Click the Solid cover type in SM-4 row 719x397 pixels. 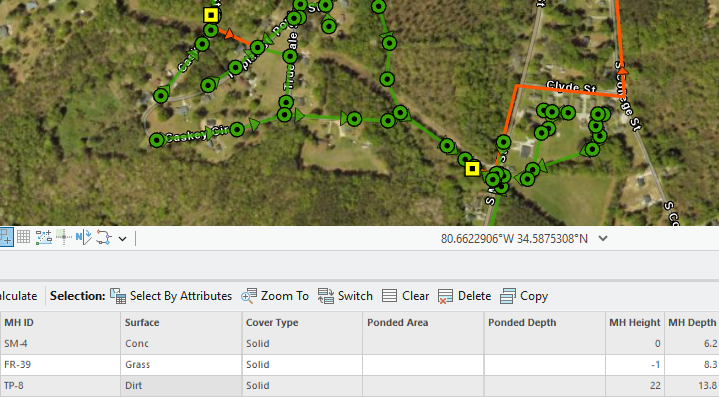point(302,343)
